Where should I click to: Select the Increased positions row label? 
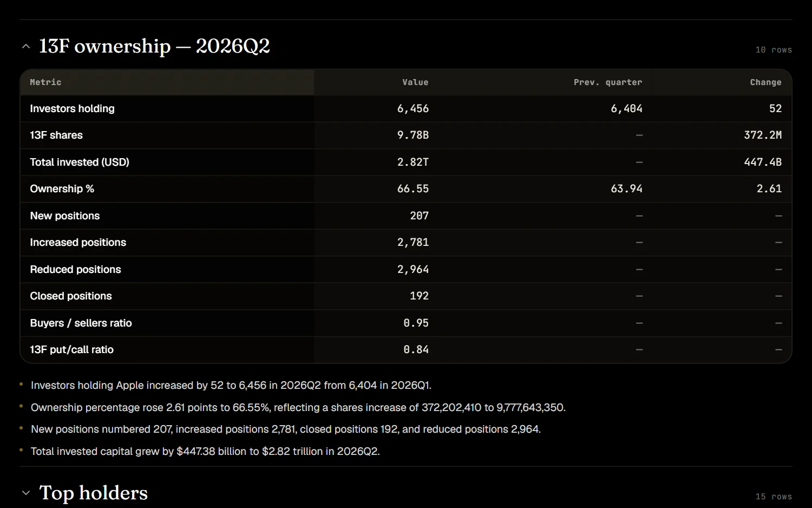coord(78,243)
